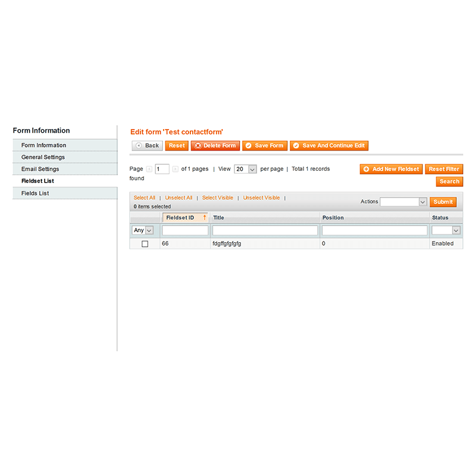Viewport: 476px width, 476px height.
Task: Click the Unselect All link
Action: click(178, 198)
